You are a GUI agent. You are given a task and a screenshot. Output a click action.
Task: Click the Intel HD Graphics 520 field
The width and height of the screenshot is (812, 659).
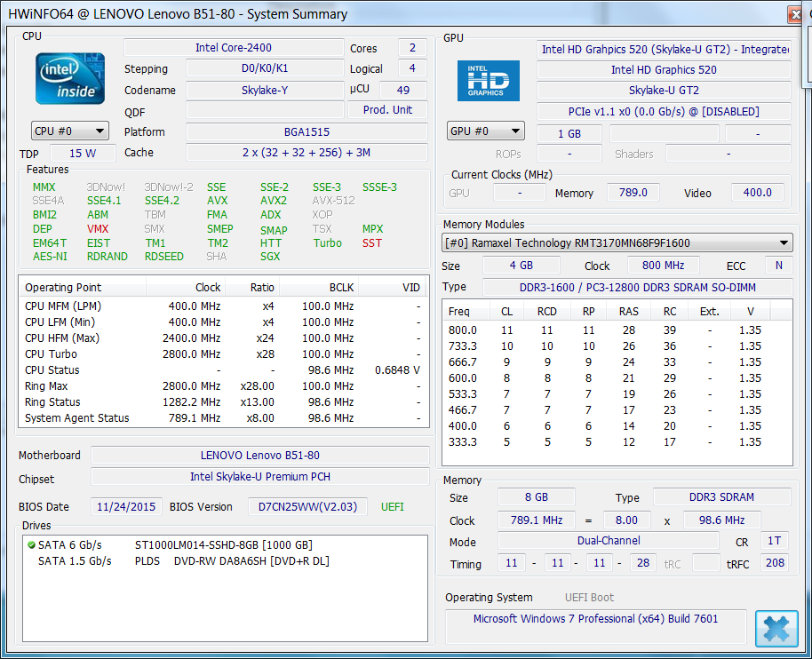pyautogui.click(x=664, y=70)
